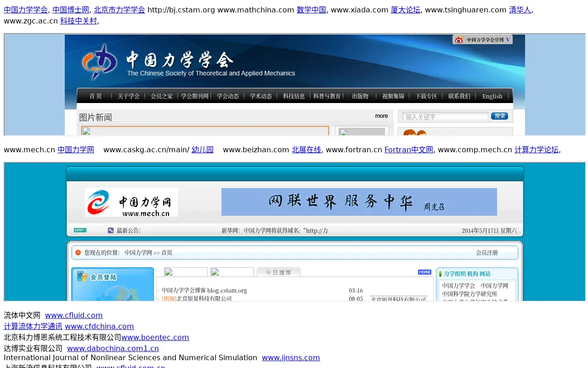Click the 搜索 search button
The height and width of the screenshot is (368, 588).
tap(500, 116)
